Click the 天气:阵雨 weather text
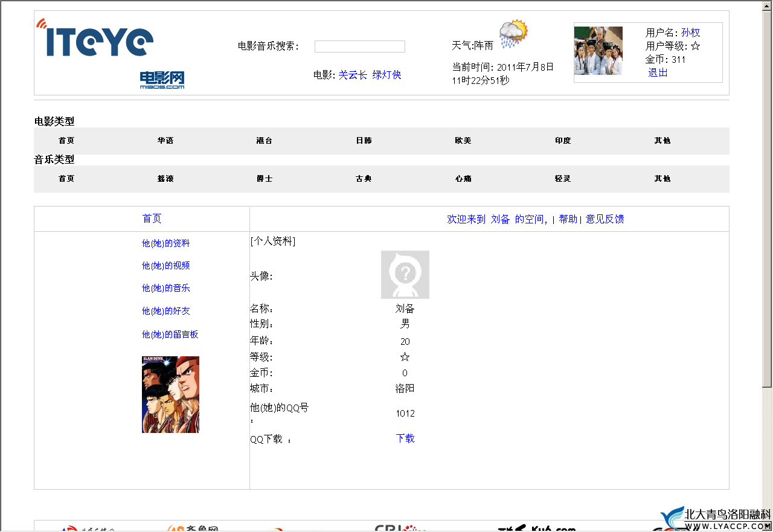Screen dimensions: 773x532 click(473, 45)
